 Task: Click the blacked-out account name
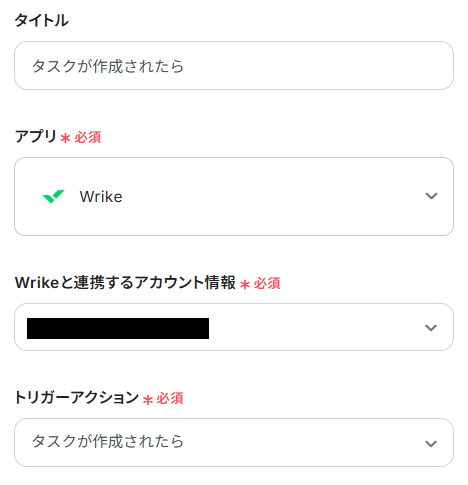118,328
